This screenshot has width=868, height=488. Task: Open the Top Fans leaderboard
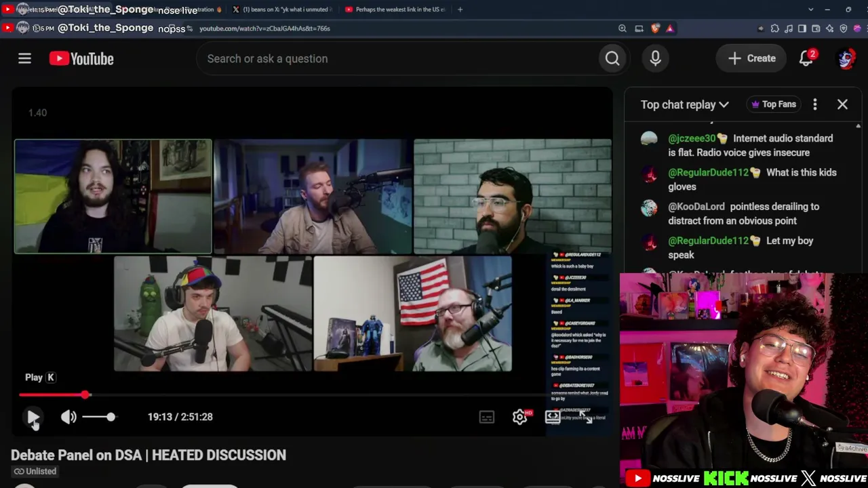[773, 104]
